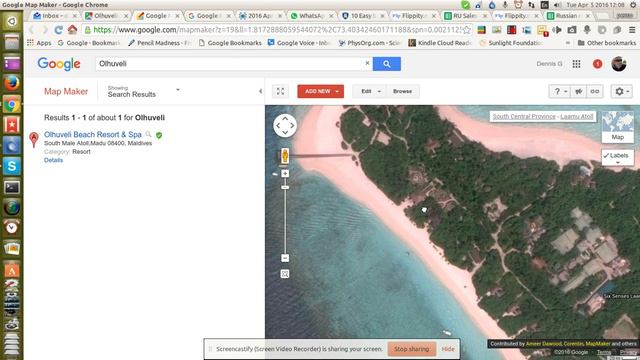The image size is (640, 360).
Task: Switch to the Olhuveli tab
Action: (x=106, y=16)
